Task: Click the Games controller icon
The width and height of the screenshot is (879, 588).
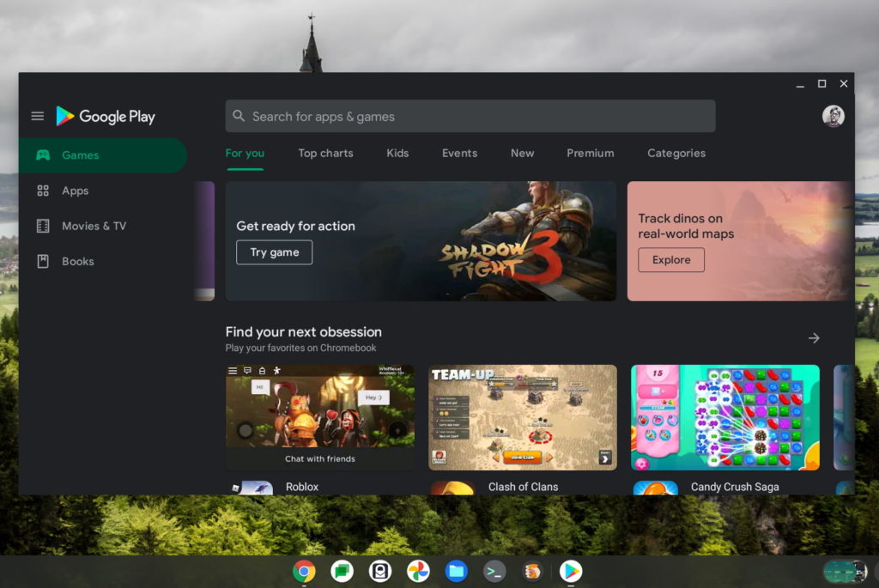Action: coord(43,155)
